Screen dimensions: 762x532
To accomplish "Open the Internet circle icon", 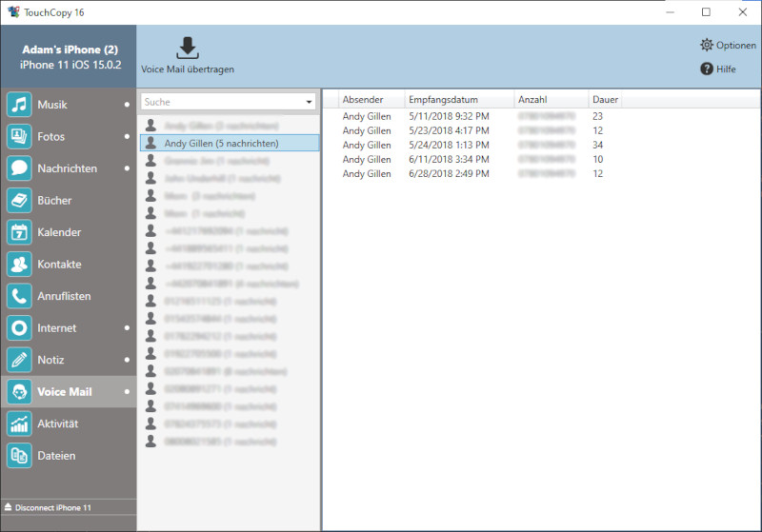I will pos(19,328).
